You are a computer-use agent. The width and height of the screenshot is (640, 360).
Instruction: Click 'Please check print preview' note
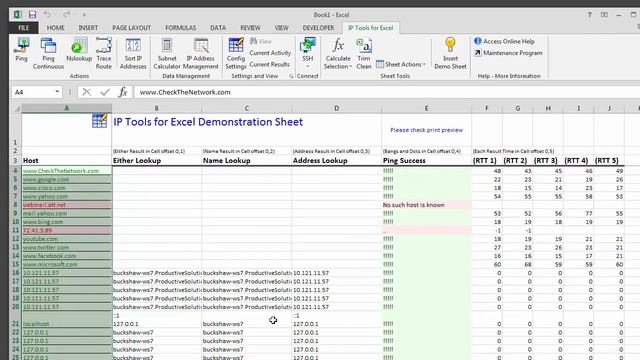pos(426,130)
